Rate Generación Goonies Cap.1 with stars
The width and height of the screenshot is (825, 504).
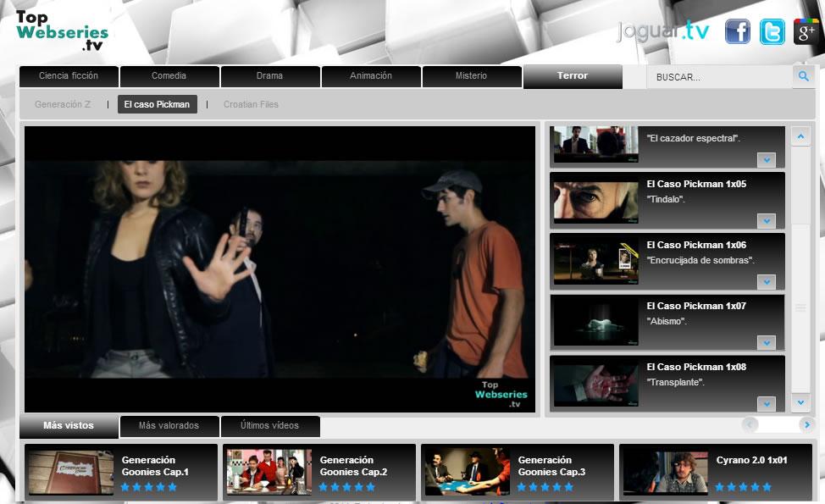(149, 487)
